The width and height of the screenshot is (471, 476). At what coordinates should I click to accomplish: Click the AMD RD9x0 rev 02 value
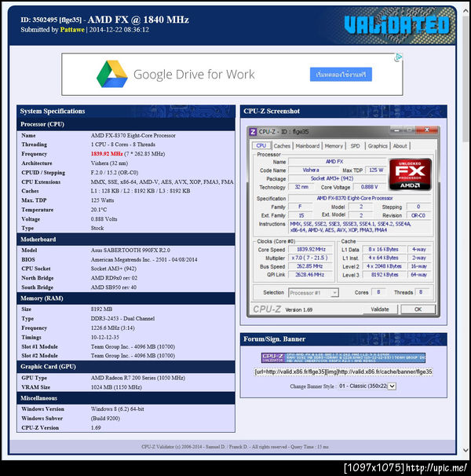[114, 278]
